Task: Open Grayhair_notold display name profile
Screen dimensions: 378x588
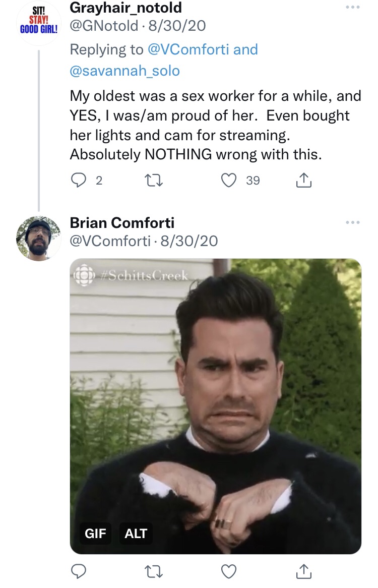Action: tap(125, 8)
